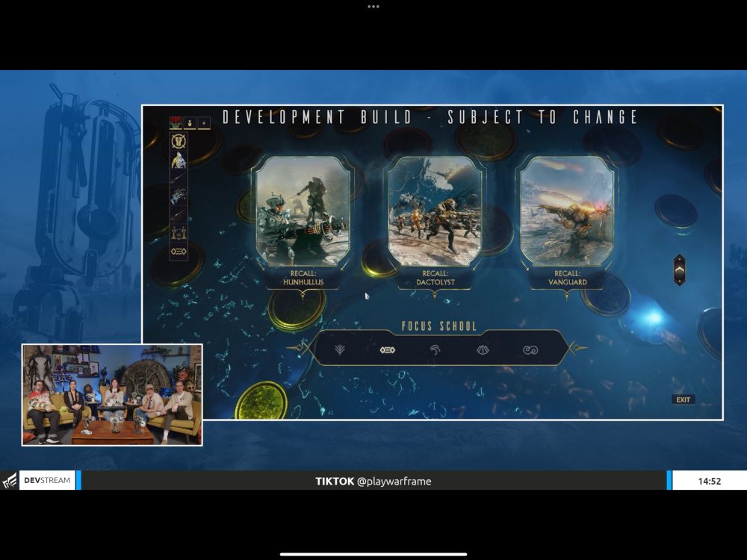Click the up-chevron button on the right edge
This screenshot has height=560, width=747.
[679, 270]
